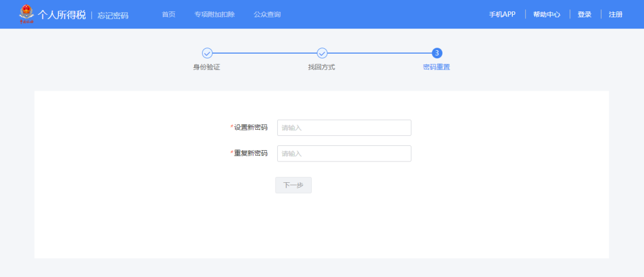Screen dimensions: 644x277
Task: Click the step 3 number circle
Action: [x=436, y=53]
